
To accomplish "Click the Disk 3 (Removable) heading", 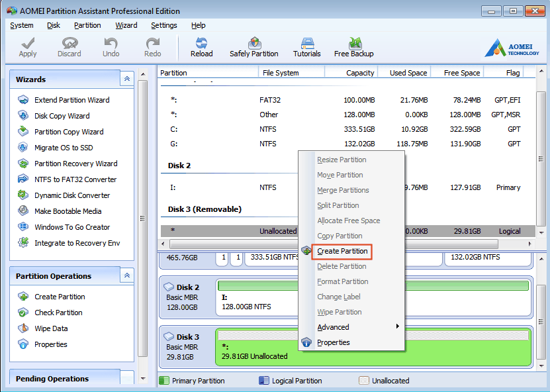I will [205, 209].
